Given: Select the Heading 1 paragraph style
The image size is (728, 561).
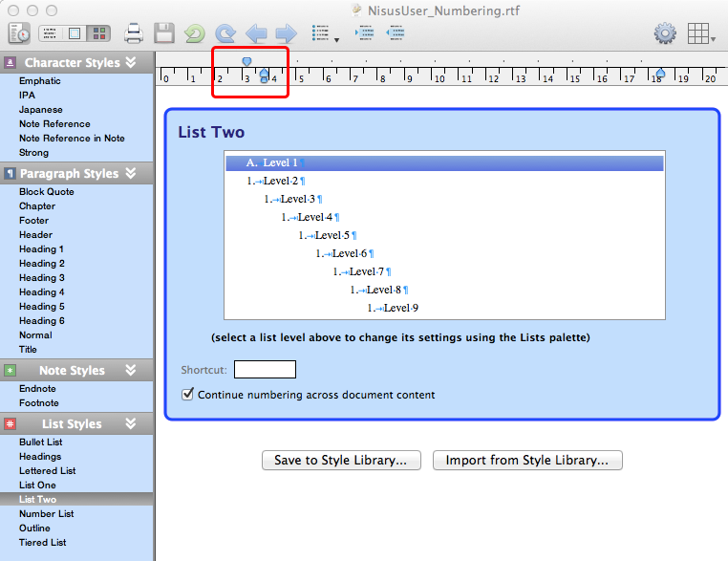Looking at the screenshot, I should pos(41,249).
